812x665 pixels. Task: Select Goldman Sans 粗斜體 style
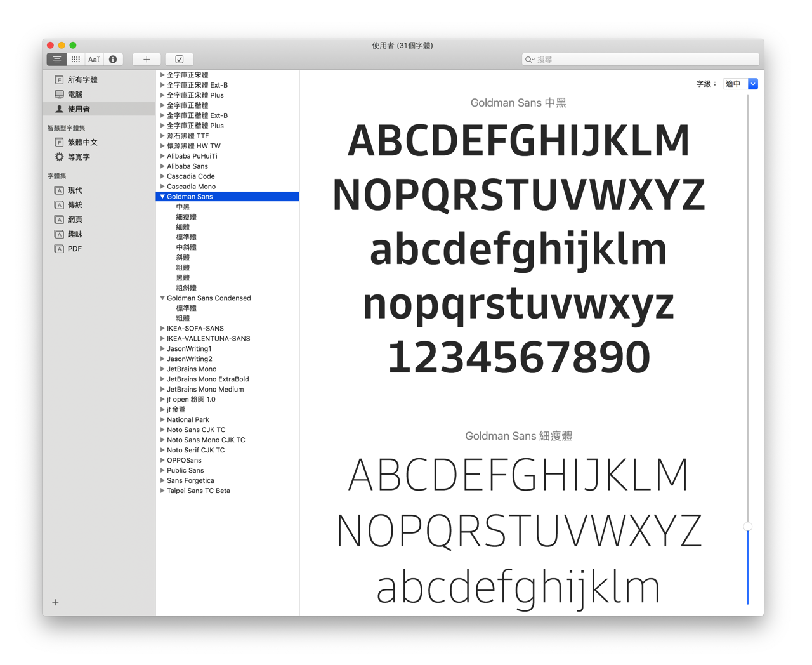[228, 288]
